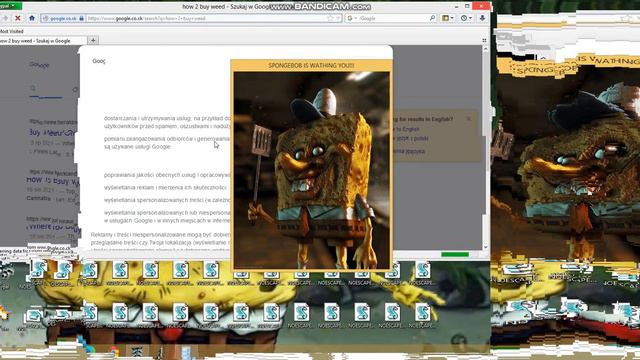Minimize the browser window
This screenshot has height=360, width=640.
456,6
